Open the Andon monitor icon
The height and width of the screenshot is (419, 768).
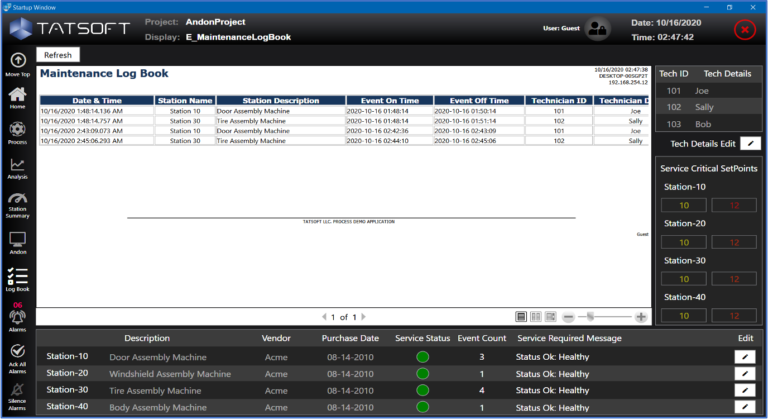coord(17,240)
